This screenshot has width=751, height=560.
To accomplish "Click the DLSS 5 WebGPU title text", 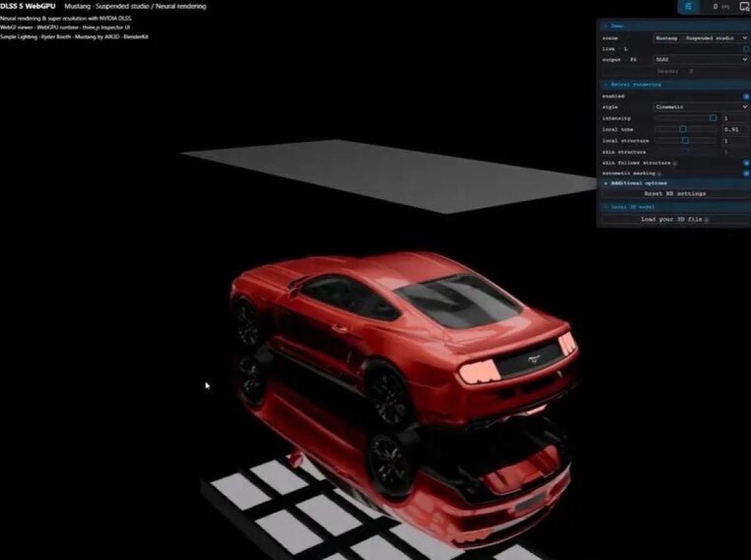I will 28,6.
